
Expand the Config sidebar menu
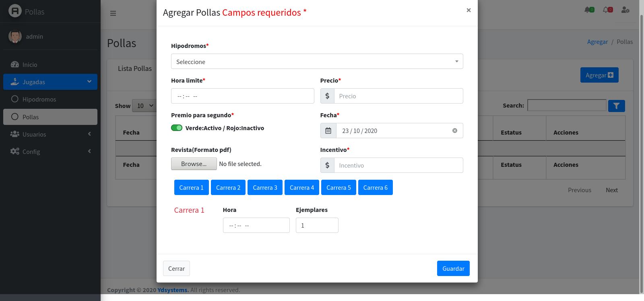coord(50,152)
